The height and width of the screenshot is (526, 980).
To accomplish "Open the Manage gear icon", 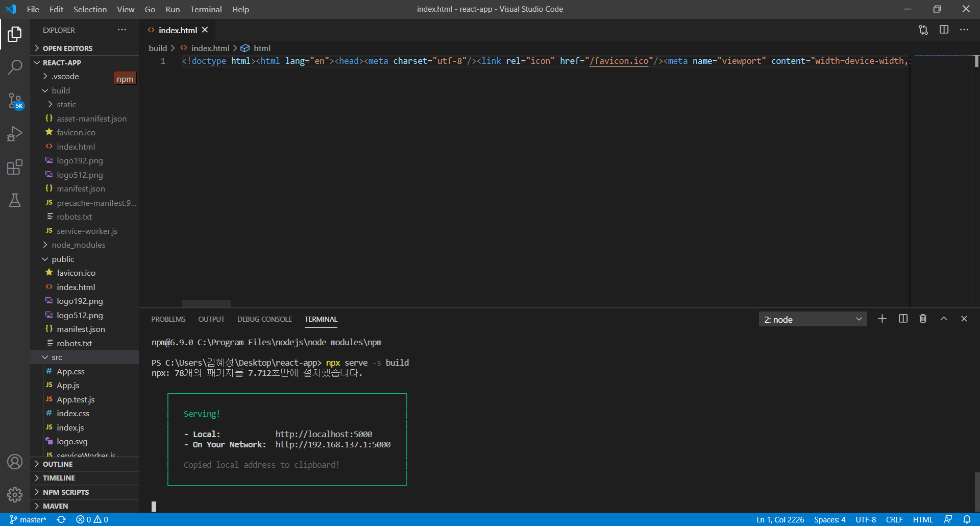I will 15,494.
